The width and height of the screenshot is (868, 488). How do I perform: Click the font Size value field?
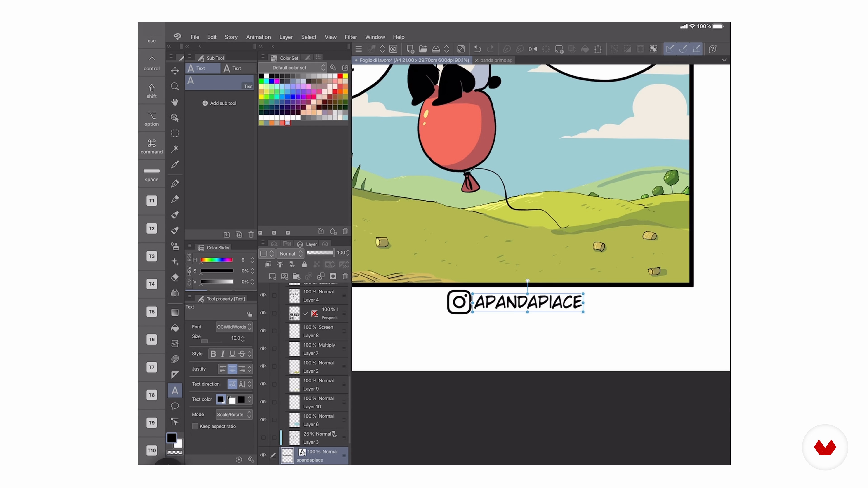(x=235, y=338)
